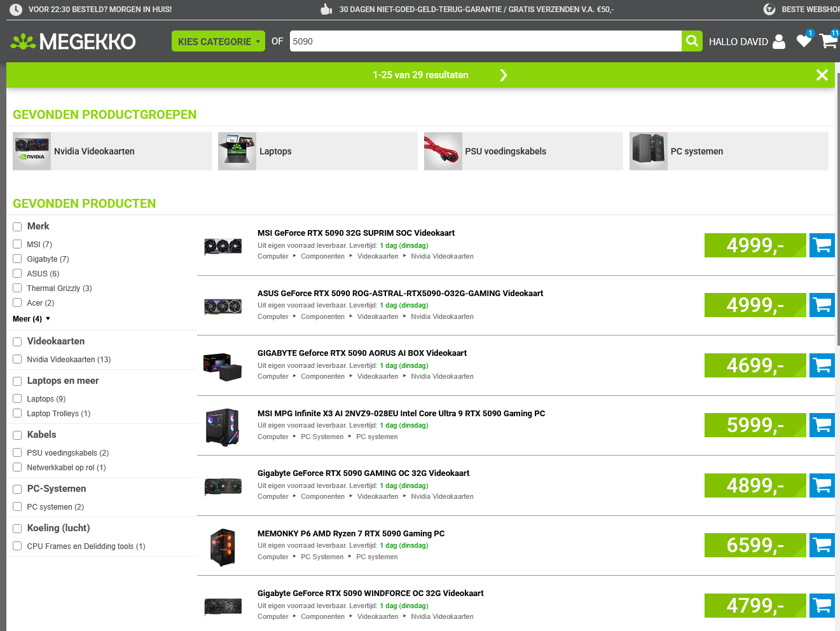Click the Beste Webshop badge icon

769,10
